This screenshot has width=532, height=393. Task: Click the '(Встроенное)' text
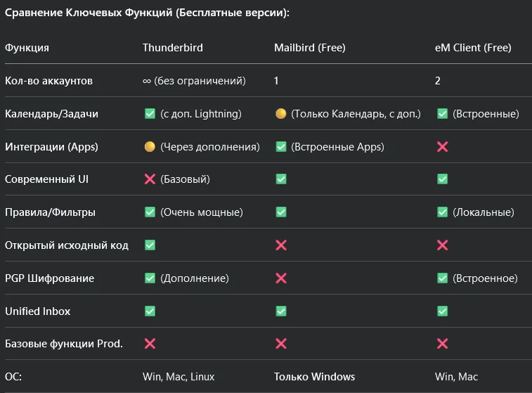[x=485, y=278]
